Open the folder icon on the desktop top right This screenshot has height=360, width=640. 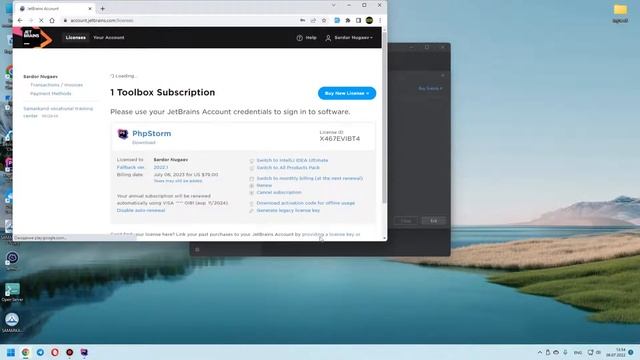620,13
